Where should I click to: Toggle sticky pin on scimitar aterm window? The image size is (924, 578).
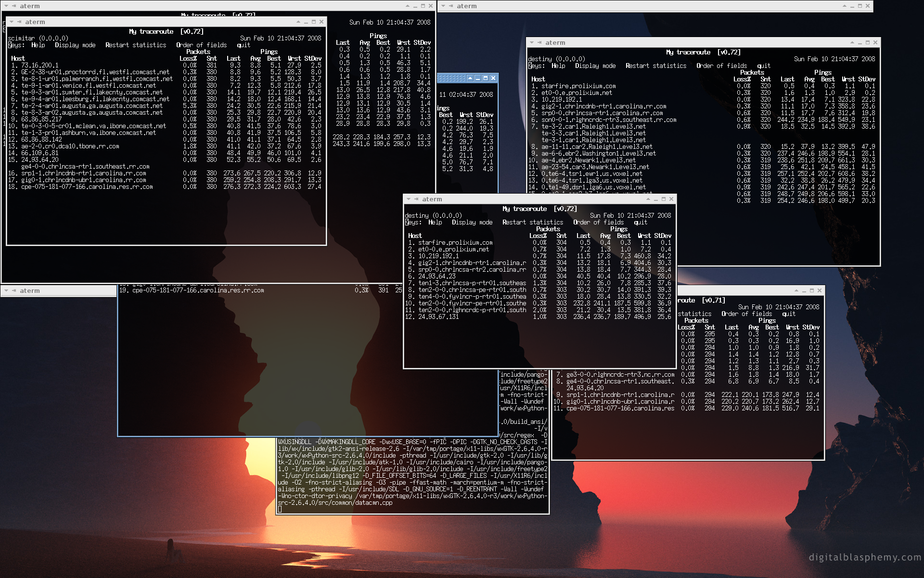[x=19, y=22]
